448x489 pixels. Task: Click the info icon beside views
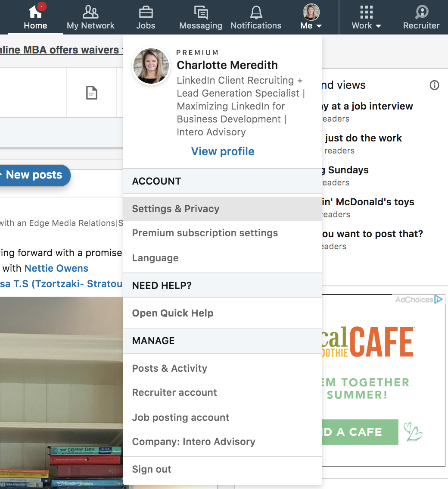(434, 85)
